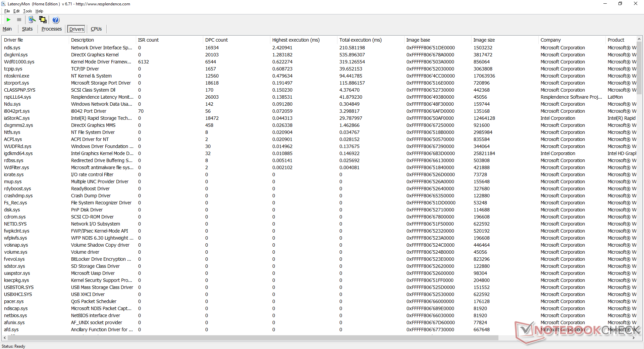Select the WdFilter.sys driver row
Viewport: 644px width, 349px height.
319,167
